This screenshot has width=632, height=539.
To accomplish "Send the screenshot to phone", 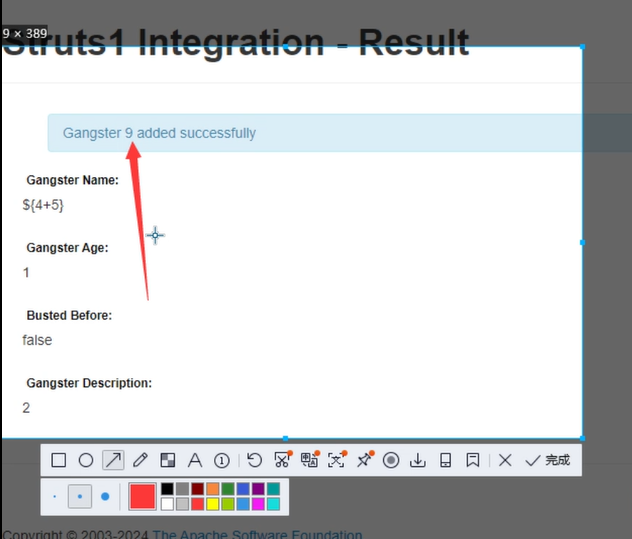I will point(445,460).
